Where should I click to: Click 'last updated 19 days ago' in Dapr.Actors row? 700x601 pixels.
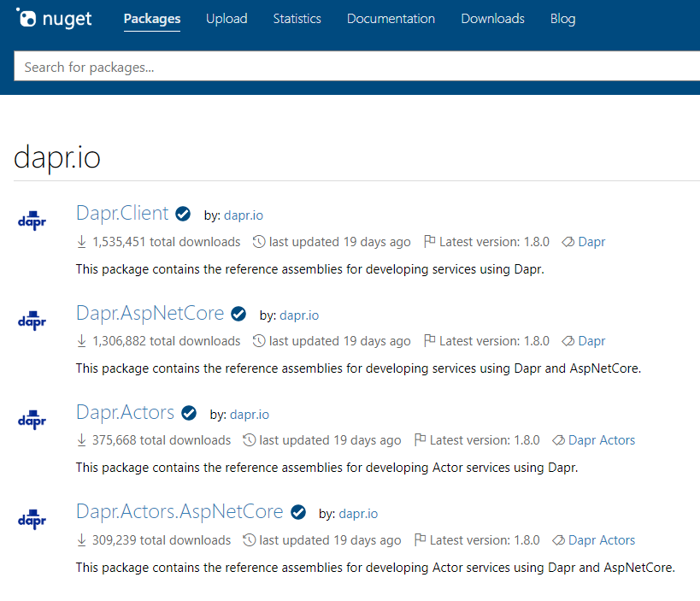330,440
